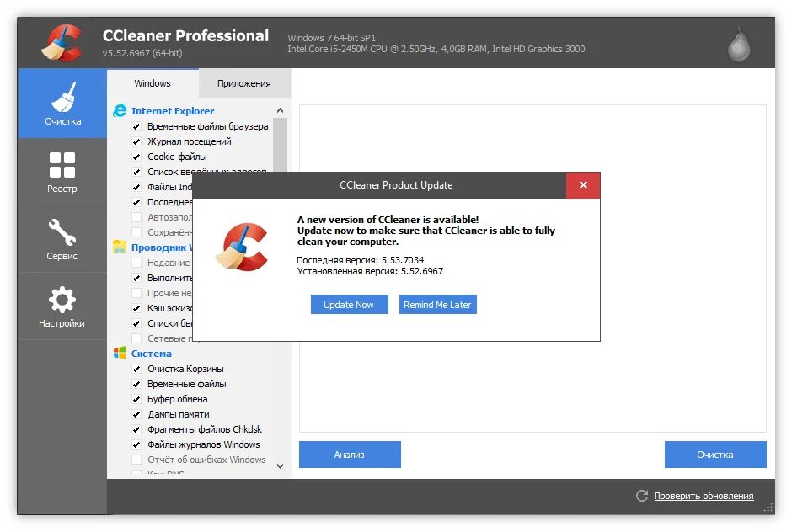The height and width of the screenshot is (532, 792).
Task: Click Update Now button
Action: pyautogui.click(x=349, y=305)
